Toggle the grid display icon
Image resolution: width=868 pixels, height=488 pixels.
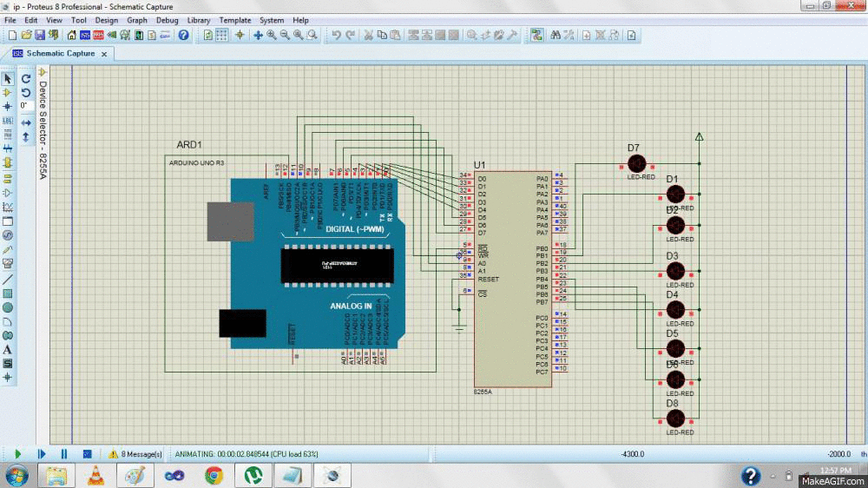(221, 36)
